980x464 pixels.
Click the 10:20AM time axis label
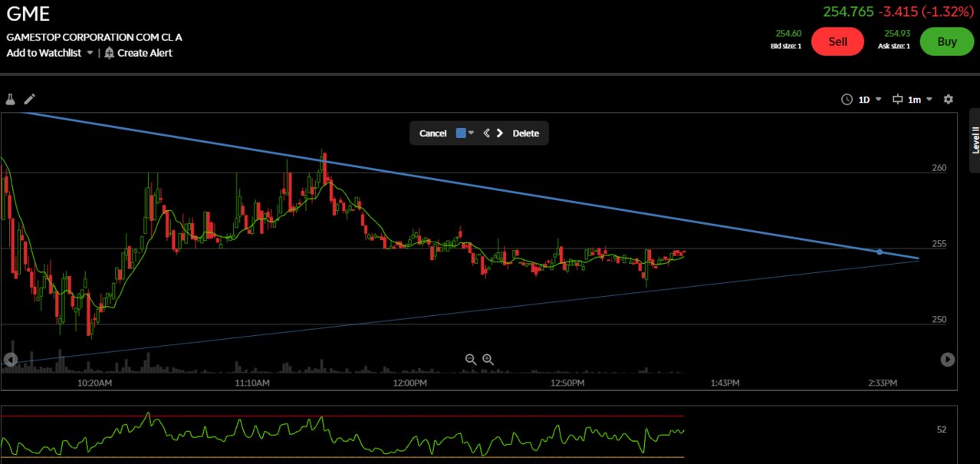[95, 383]
